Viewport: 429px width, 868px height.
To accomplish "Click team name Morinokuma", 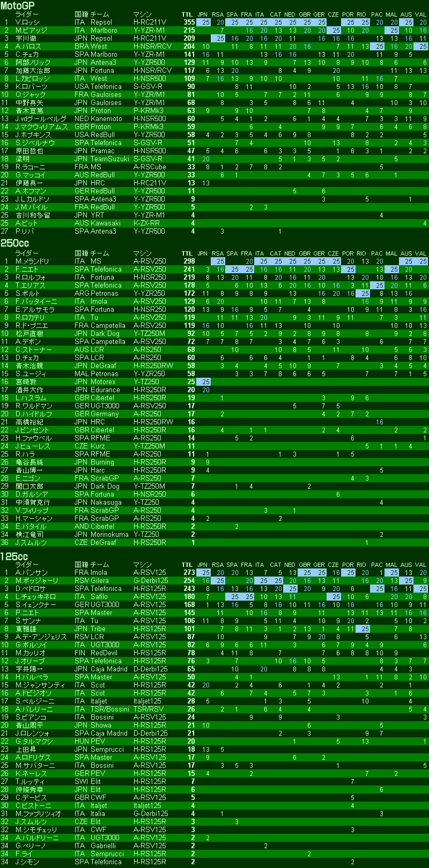I will tap(109, 535).
